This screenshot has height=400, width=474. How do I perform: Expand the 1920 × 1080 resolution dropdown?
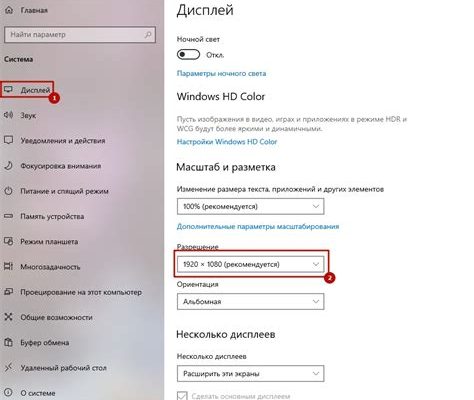(250, 264)
